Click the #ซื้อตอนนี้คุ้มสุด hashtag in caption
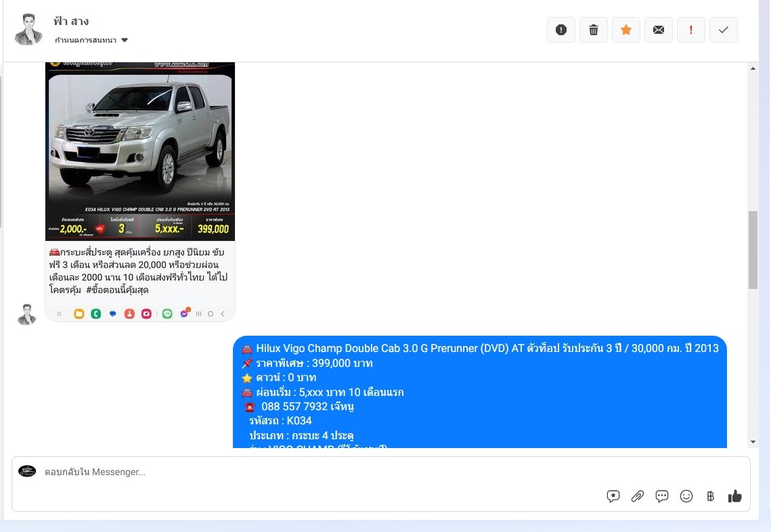 [118, 290]
